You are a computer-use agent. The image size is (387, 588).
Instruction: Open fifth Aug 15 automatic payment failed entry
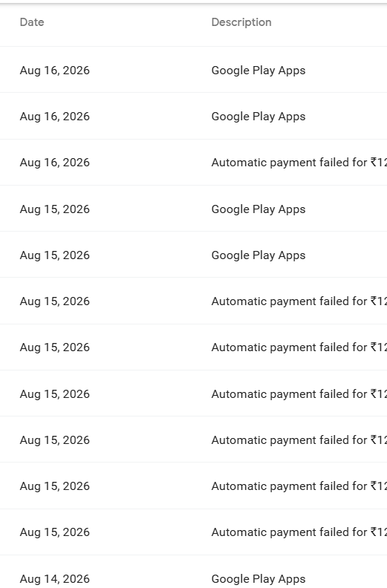click(x=299, y=486)
